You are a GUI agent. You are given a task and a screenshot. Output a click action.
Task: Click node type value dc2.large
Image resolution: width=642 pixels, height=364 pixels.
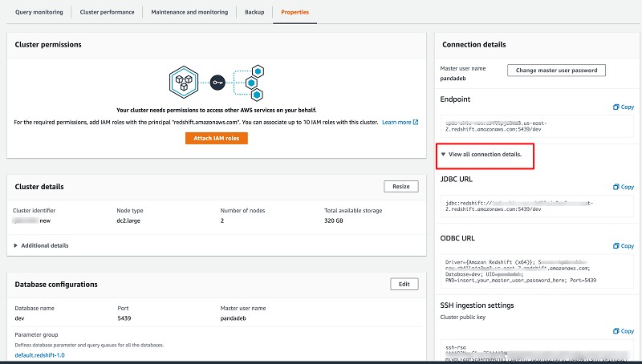point(128,220)
